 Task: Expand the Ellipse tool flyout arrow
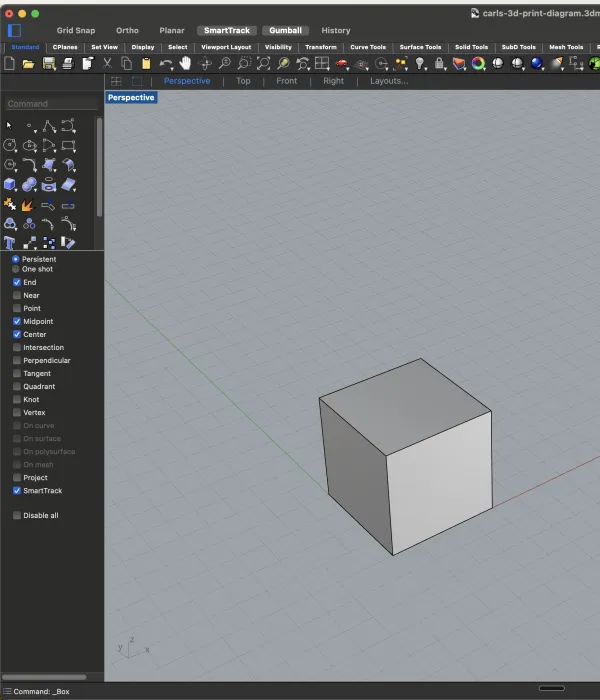[x=35, y=151]
